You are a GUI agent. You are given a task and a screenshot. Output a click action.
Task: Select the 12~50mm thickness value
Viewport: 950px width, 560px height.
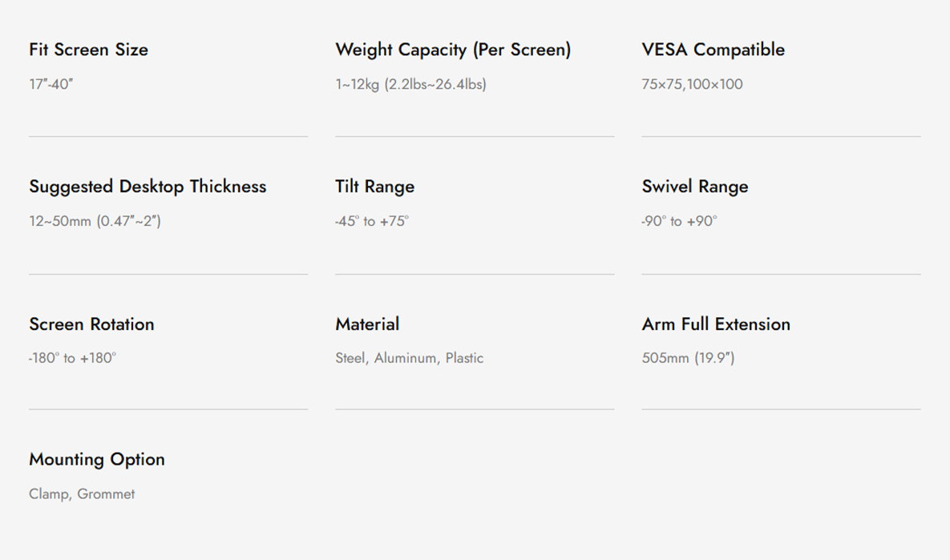click(x=95, y=221)
